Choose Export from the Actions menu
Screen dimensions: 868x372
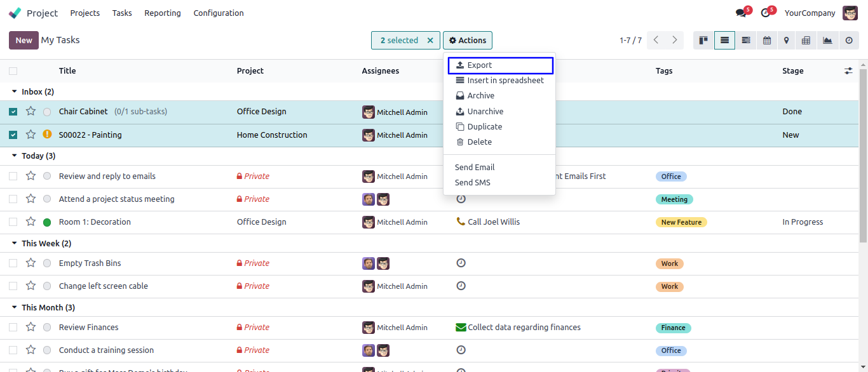click(x=480, y=65)
